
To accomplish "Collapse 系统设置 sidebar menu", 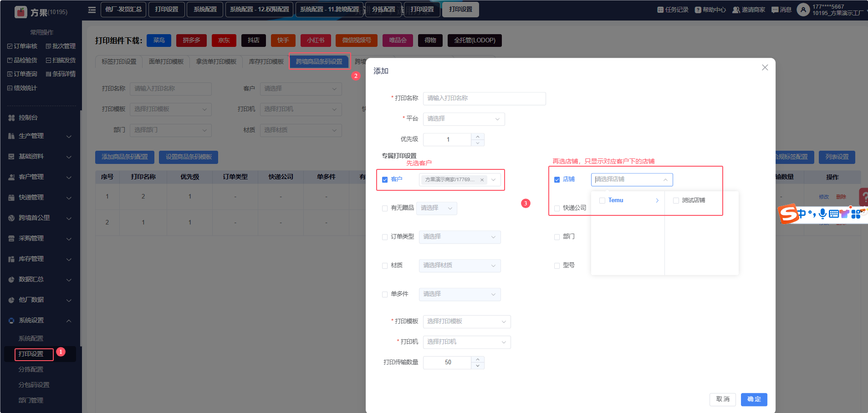I will click(40, 320).
